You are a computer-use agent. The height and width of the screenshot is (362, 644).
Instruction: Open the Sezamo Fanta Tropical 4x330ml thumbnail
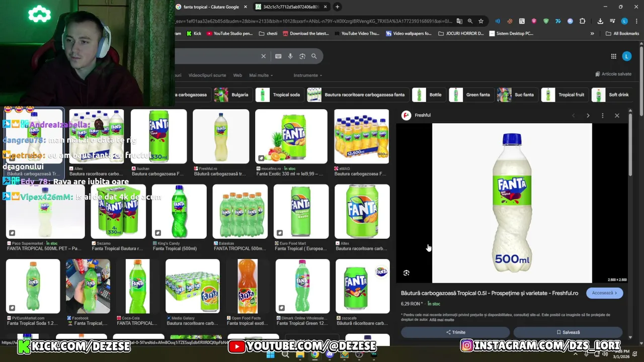point(118,211)
